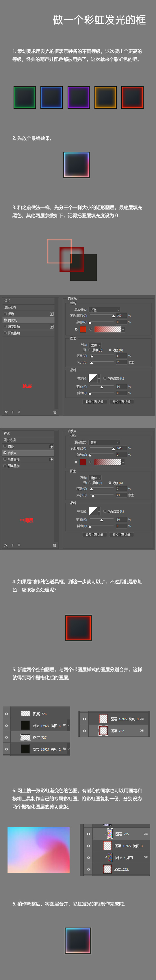Click the trash icon in the 中间层 dialog
Screen dimensions: 156x980
(55, 545)
